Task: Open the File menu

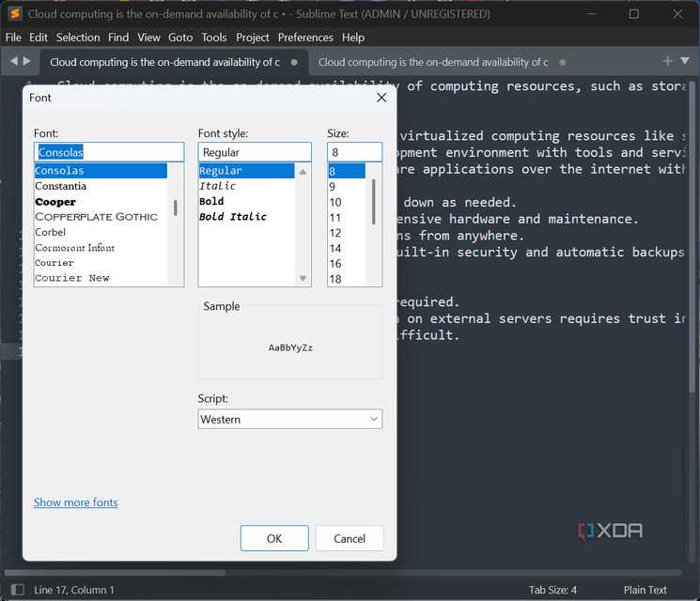Action: [13, 38]
